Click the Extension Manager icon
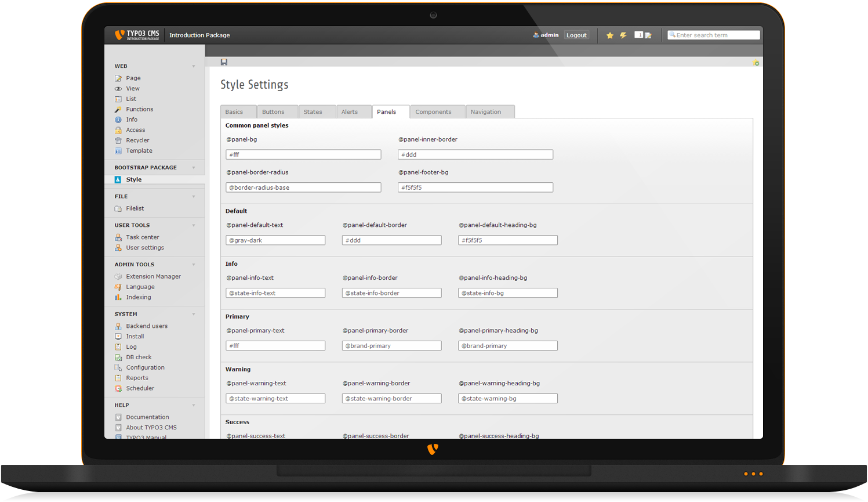 (x=118, y=277)
